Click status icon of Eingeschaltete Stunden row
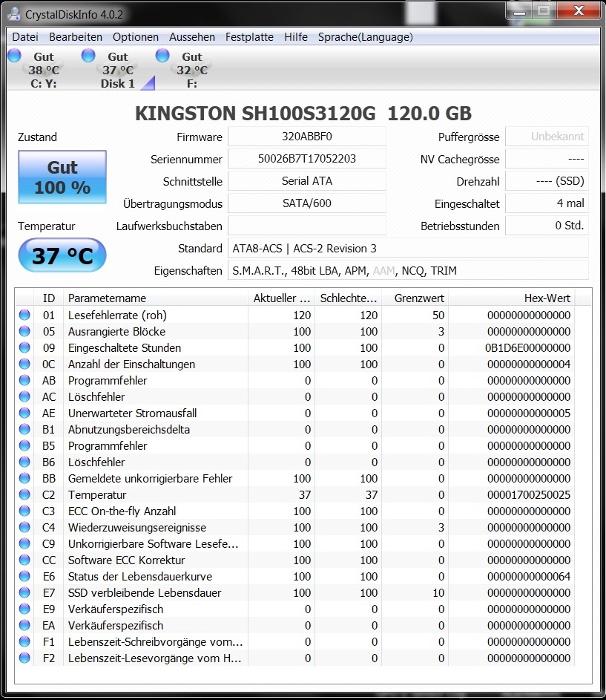 click(x=24, y=347)
